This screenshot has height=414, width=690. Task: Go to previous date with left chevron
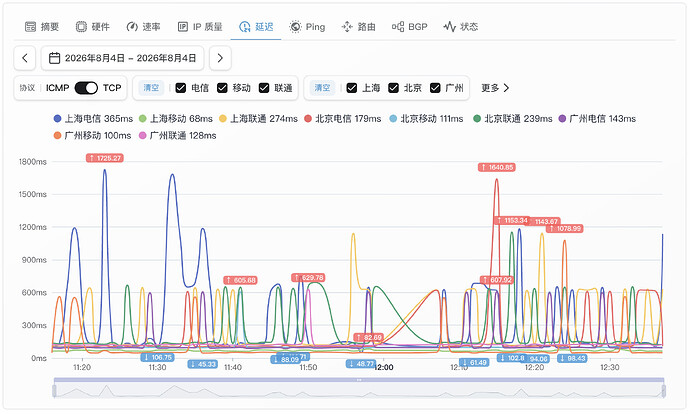(25, 58)
